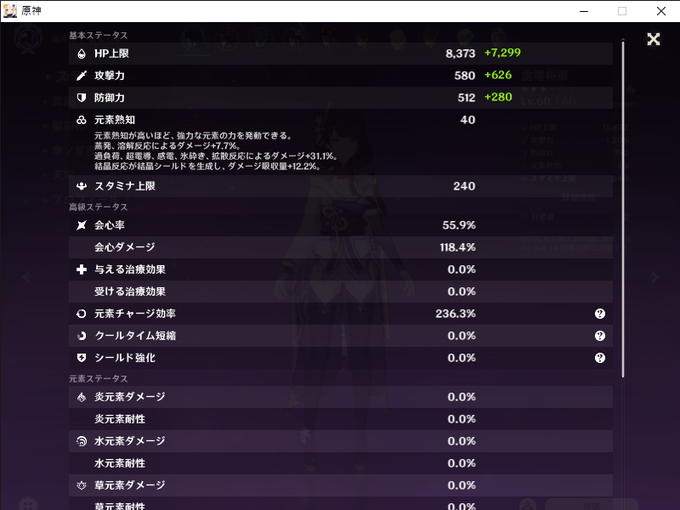
Task: Select the 攻撃力 stat row
Action: click(340, 76)
